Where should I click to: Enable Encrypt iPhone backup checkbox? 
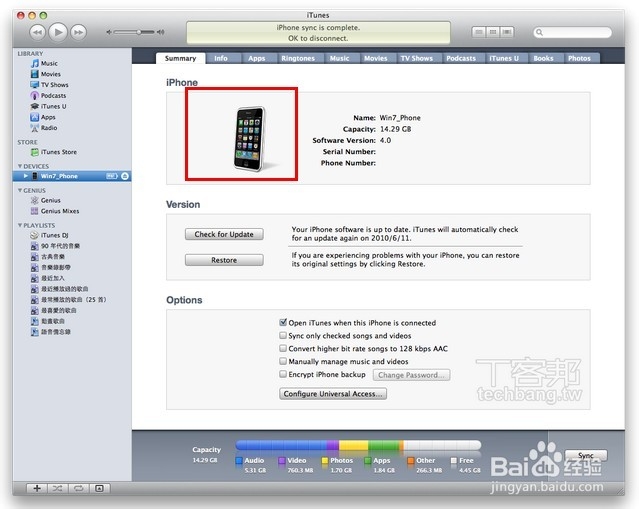[283, 374]
